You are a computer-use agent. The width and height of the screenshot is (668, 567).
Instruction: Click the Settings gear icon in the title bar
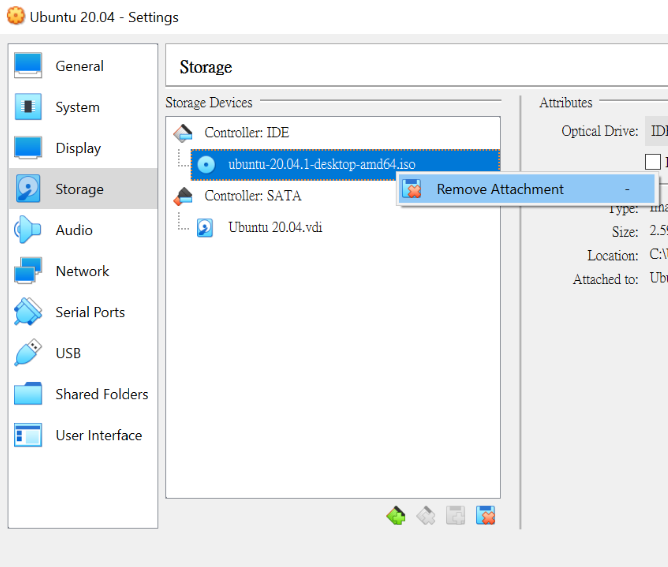(16, 16)
